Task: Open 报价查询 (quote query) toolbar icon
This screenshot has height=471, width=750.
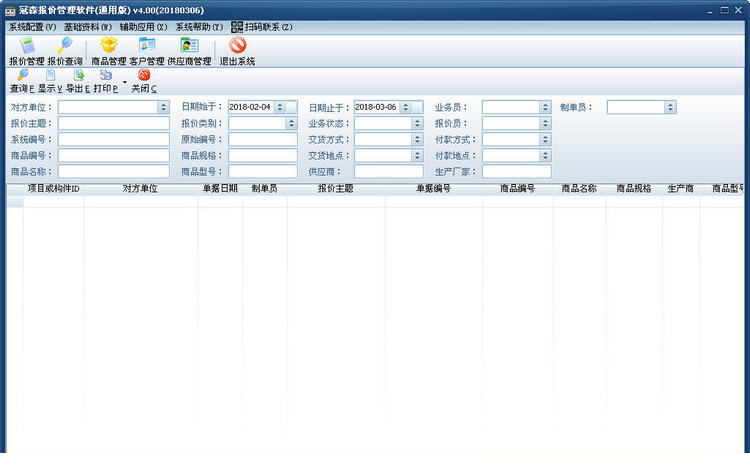Action: 65,51
